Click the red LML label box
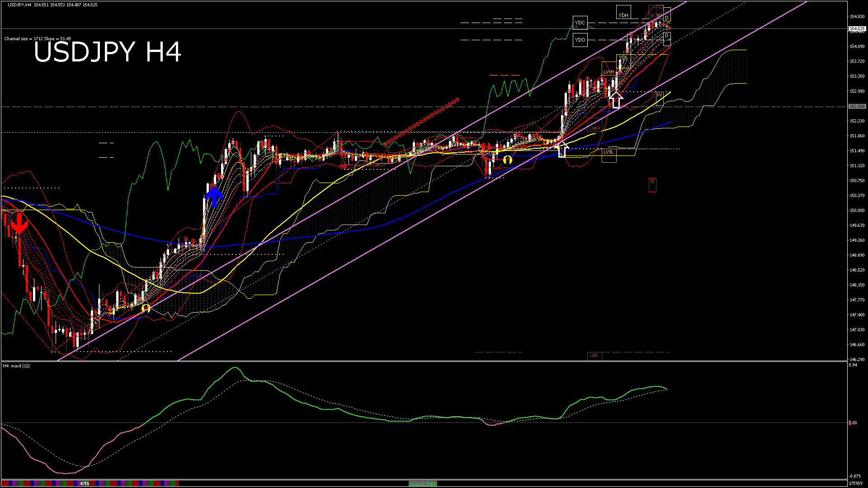 tap(594, 356)
